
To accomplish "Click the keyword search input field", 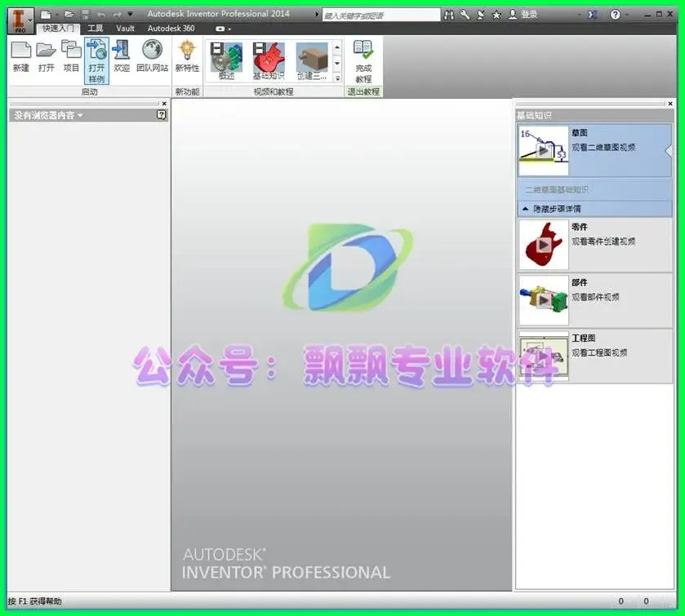I will point(381,16).
